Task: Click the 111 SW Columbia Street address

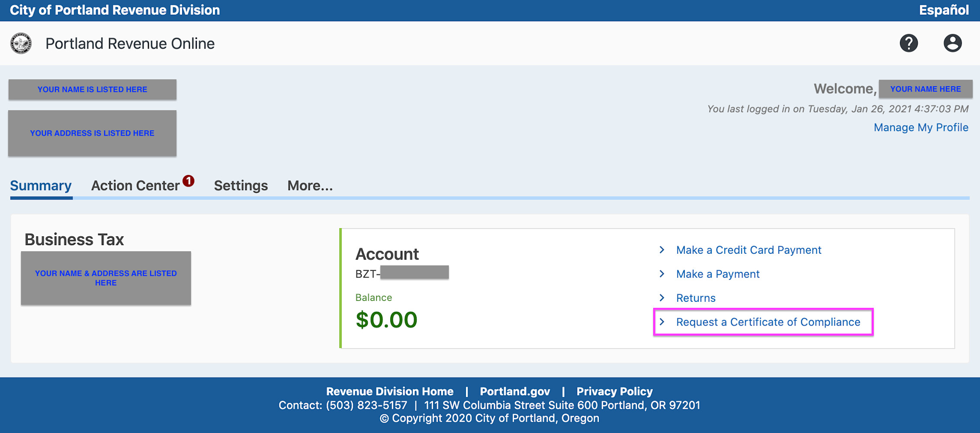Action: pos(562,405)
